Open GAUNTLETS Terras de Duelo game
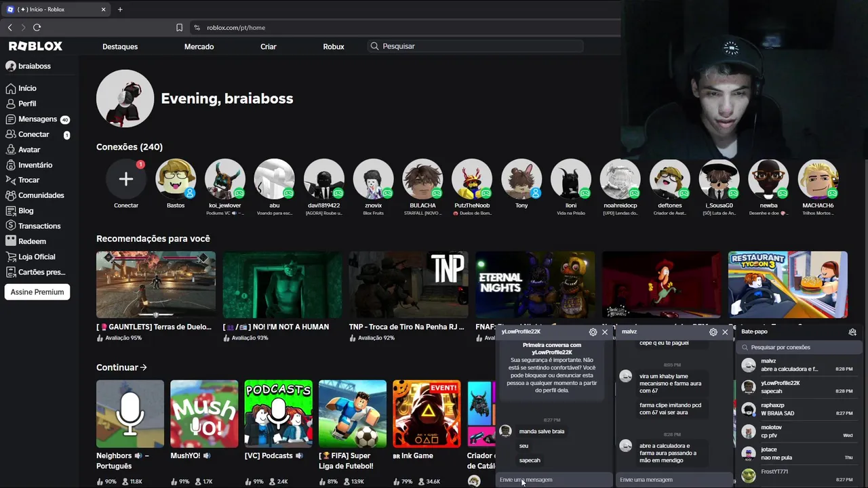This screenshot has height=488, width=868. point(156,285)
